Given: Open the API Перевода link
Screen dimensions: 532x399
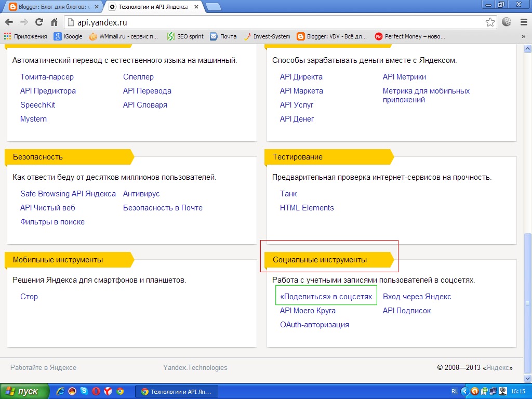Looking at the screenshot, I should click(147, 91).
